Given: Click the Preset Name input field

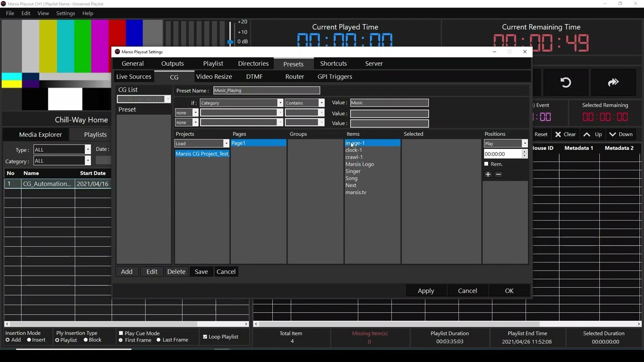Looking at the screenshot, I should [x=267, y=90].
